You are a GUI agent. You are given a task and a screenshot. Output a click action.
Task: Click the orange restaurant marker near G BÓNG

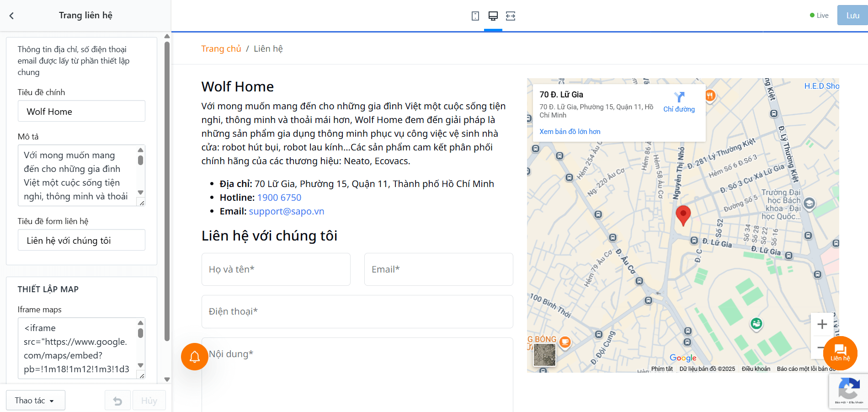(565, 342)
